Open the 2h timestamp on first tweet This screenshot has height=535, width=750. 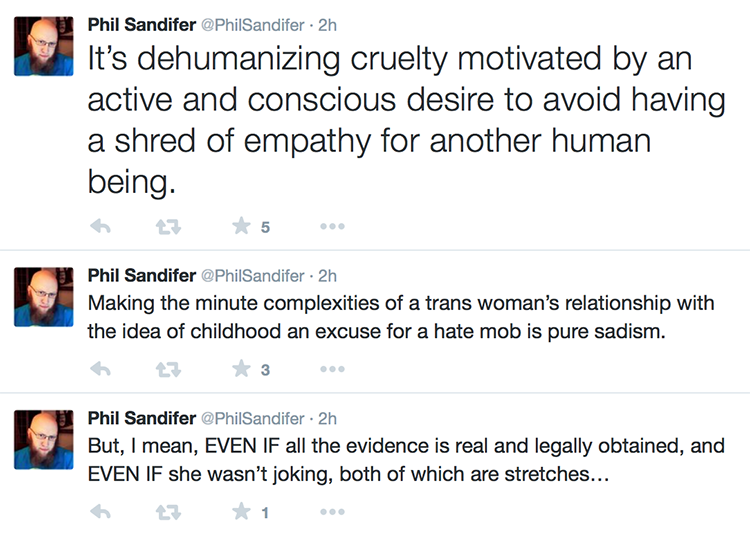click(x=328, y=25)
